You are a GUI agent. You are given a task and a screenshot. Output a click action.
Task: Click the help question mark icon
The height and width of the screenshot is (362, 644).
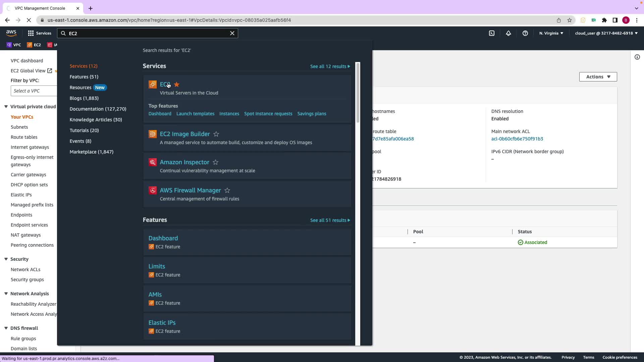525,33
